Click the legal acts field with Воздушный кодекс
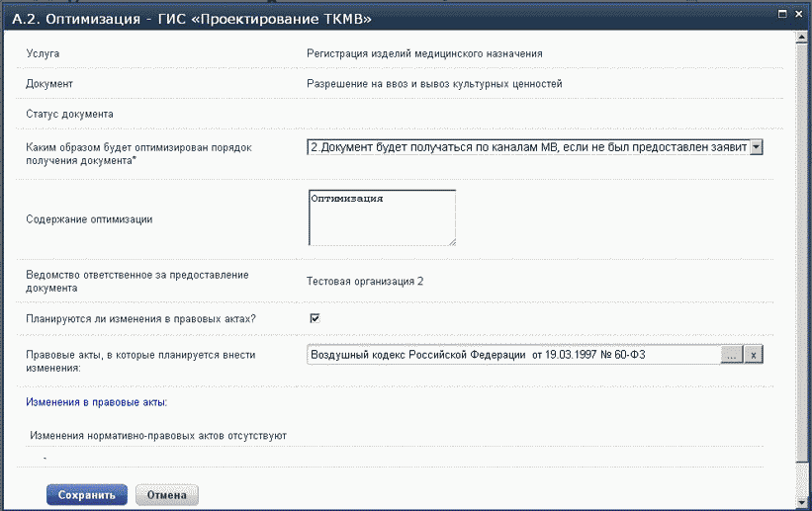 [x=512, y=355]
